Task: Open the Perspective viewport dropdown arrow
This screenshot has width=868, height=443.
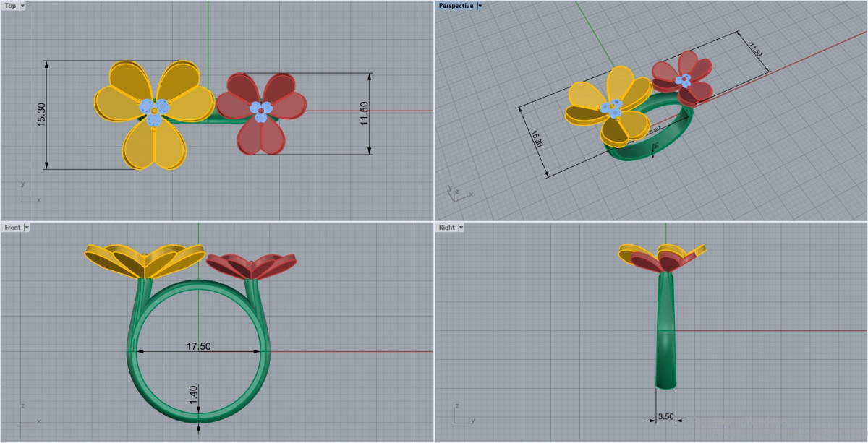Action: [x=480, y=6]
